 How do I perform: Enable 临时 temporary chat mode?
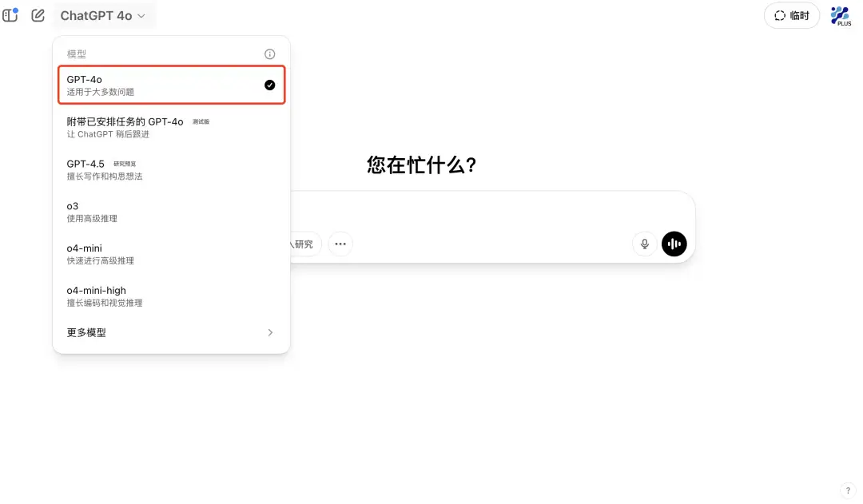click(x=791, y=15)
